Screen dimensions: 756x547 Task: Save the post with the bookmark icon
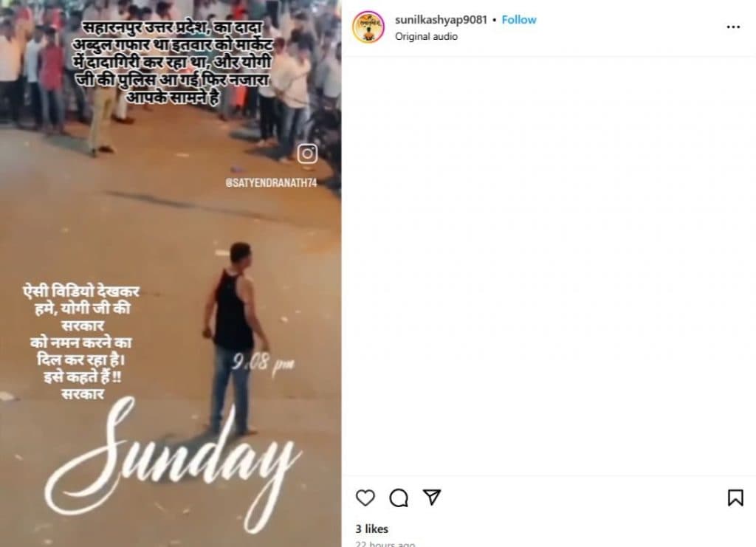735,498
